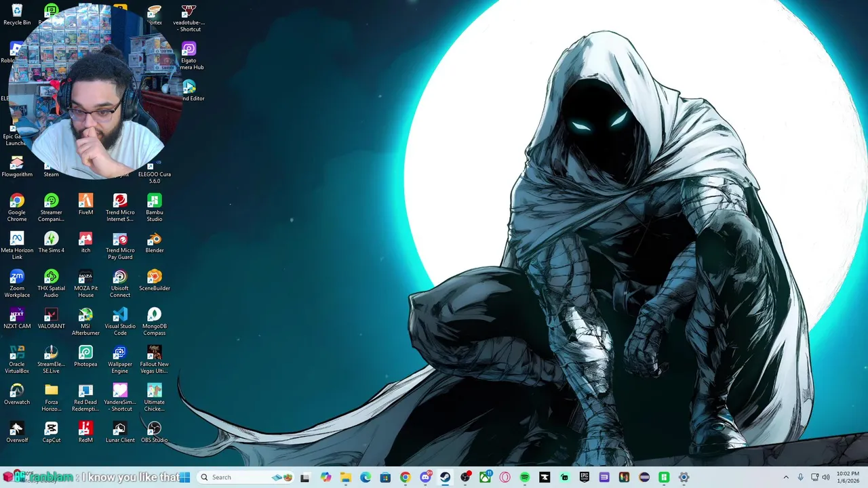This screenshot has height=488, width=868.
Task: Launch the CapCut desktop shortcut
Action: tap(51, 432)
